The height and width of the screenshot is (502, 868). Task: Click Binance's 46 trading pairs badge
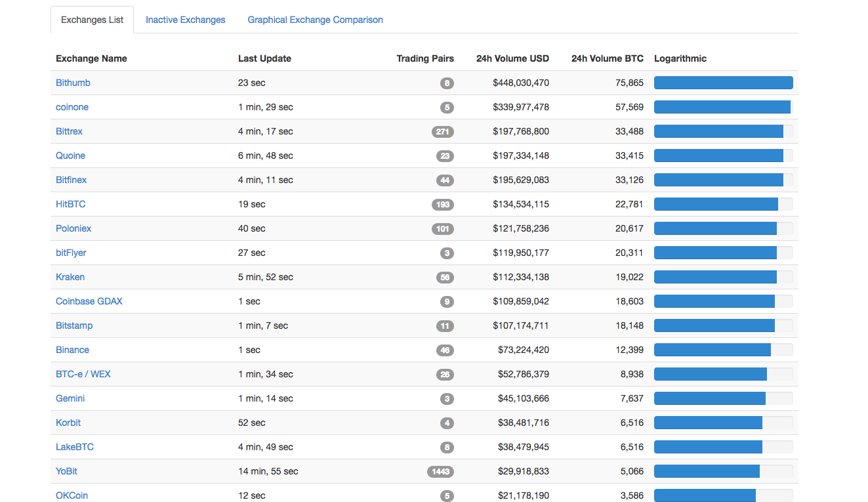click(445, 350)
